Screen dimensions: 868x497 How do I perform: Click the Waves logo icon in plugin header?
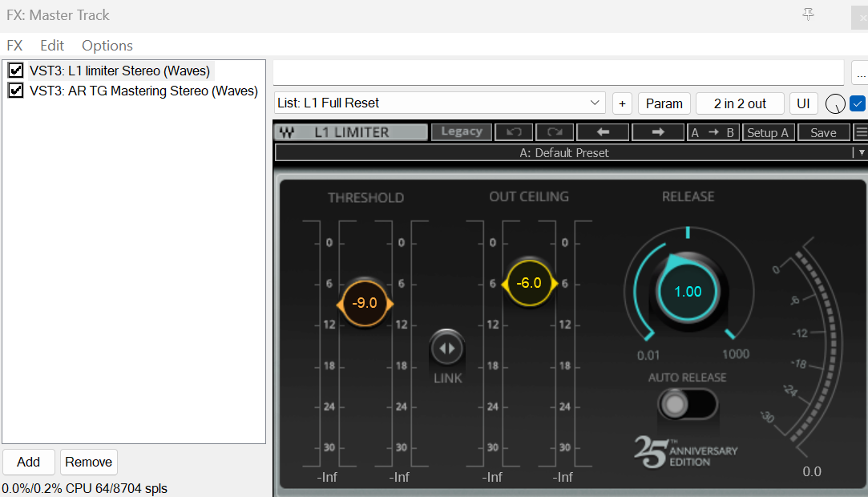point(287,132)
